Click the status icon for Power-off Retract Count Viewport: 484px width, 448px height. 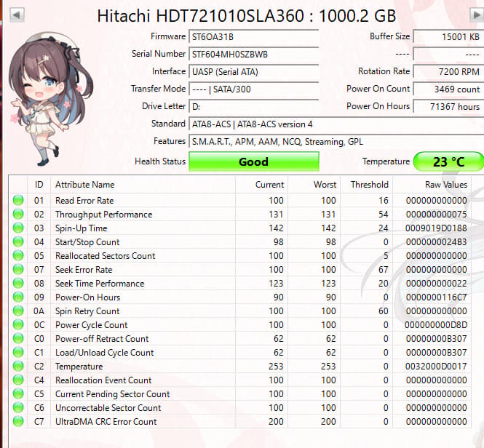(x=18, y=338)
